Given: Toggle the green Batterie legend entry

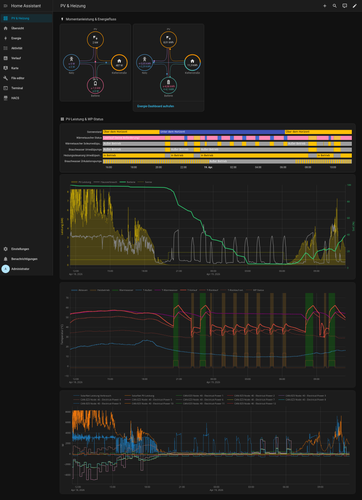Looking at the screenshot, I should [x=128, y=182].
